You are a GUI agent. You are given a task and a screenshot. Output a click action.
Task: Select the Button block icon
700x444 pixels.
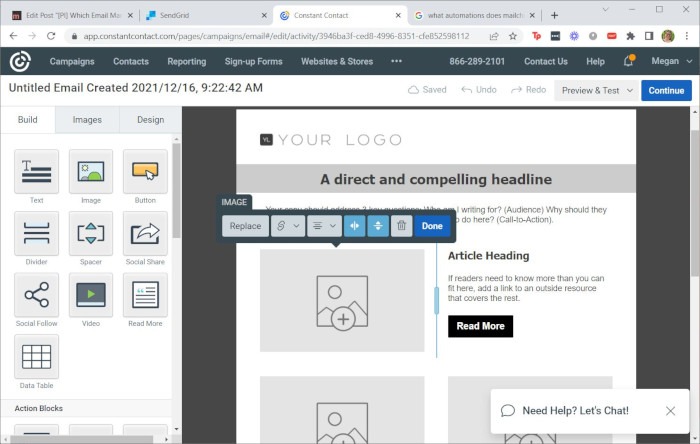coord(145,171)
